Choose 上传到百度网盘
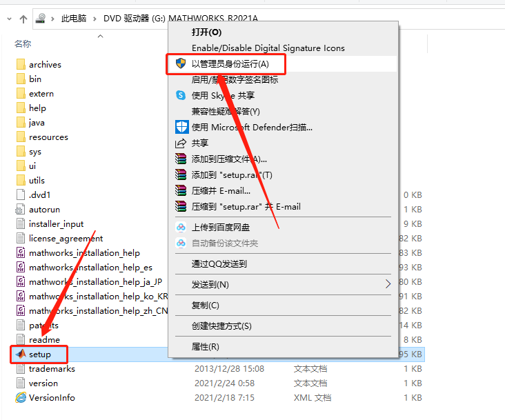This screenshot has height=420, width=505. point(221,227)
